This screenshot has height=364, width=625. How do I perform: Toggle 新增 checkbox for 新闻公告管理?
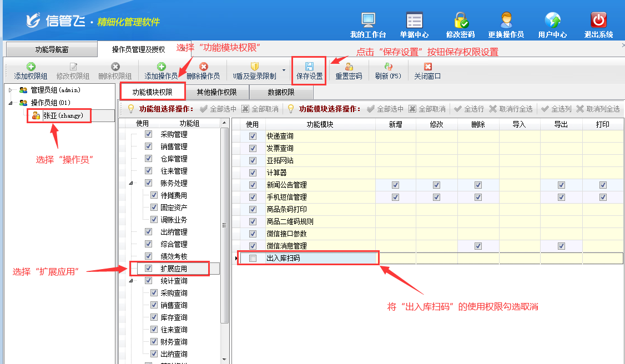pos(396,185)
